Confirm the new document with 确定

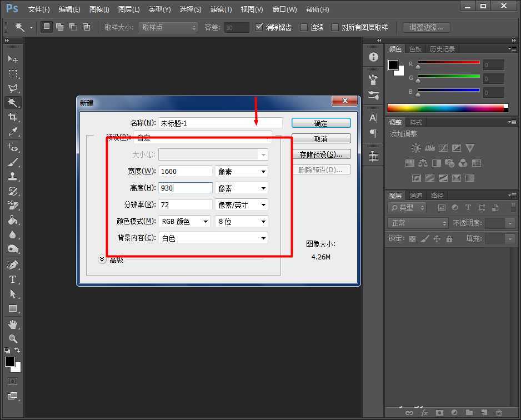click(x=321, y=123)
